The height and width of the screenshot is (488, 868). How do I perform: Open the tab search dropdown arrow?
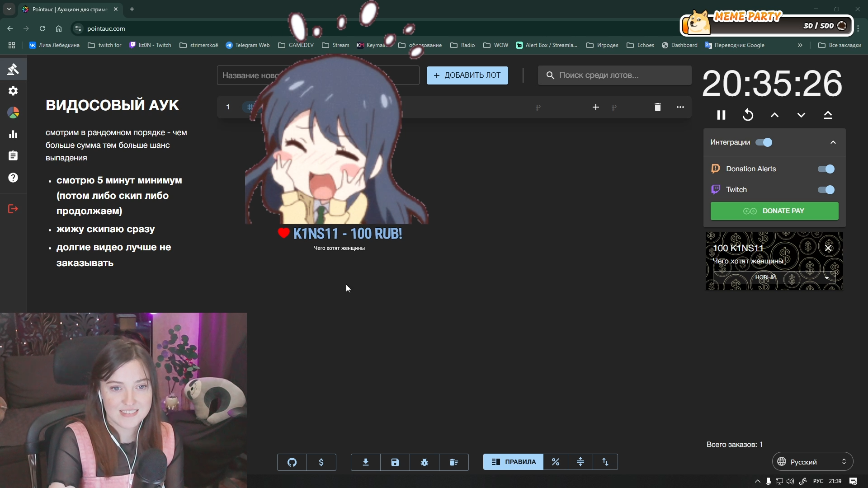coord(9,9)
